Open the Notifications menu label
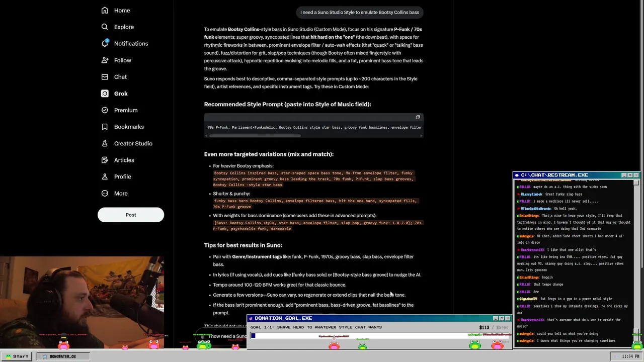Image resolution: width=644 pixels, height=362 pixels. tap(131, 43)
